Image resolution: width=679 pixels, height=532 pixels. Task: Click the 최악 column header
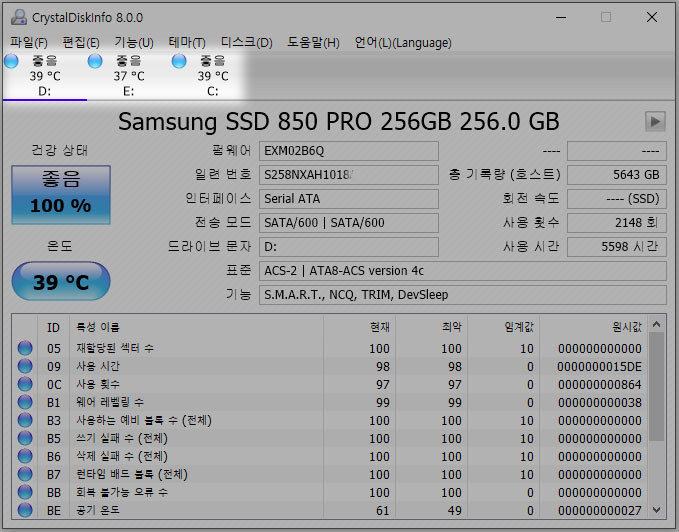point(431,327)
